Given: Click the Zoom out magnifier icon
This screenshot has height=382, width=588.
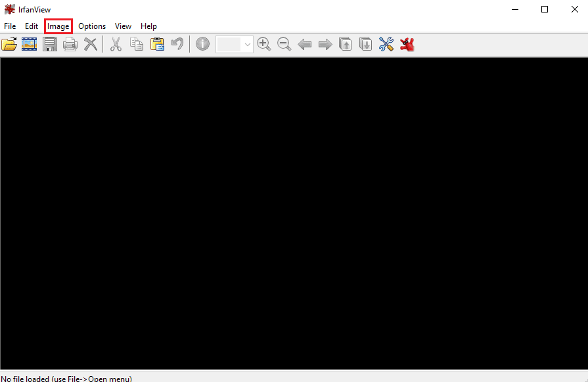Looking at the screenshot, I should (284, 44).
